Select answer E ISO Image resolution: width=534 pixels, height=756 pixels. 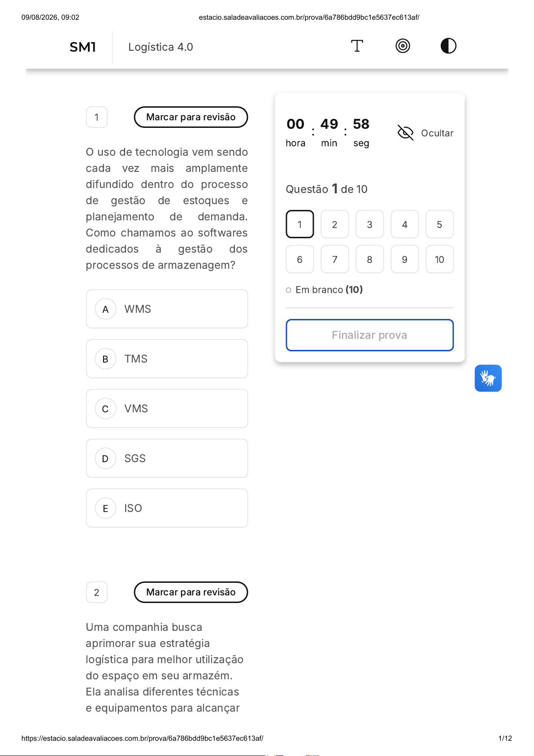pyautogui.click(x=167, y=508)
